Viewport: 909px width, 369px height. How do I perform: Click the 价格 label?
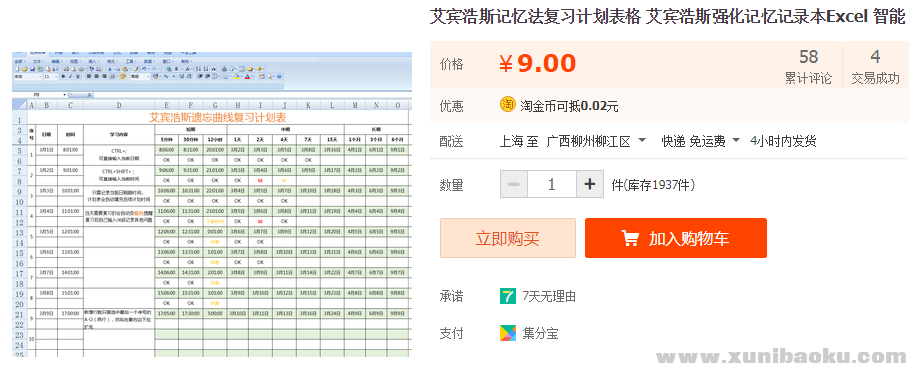(452, 64)
